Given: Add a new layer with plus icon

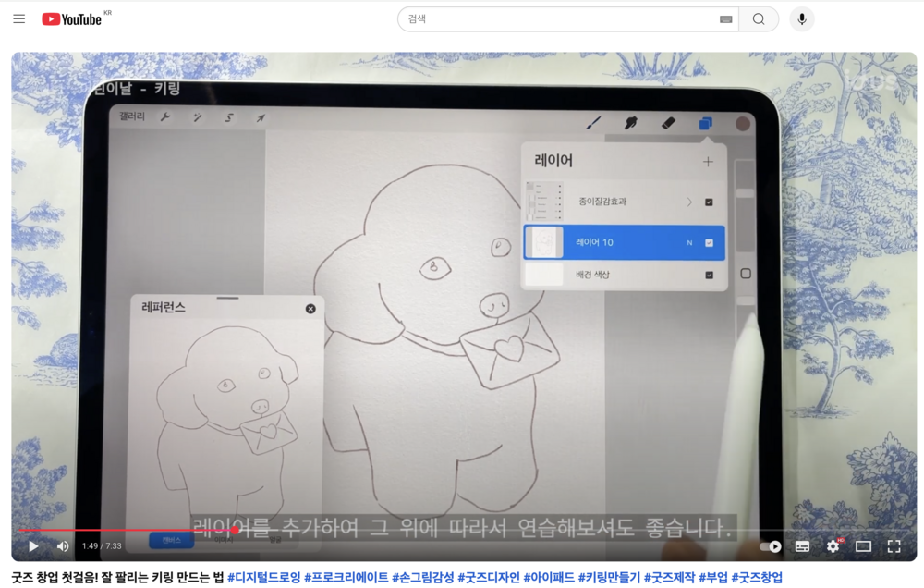Looking at the screenshot, I should click(708, 161).
